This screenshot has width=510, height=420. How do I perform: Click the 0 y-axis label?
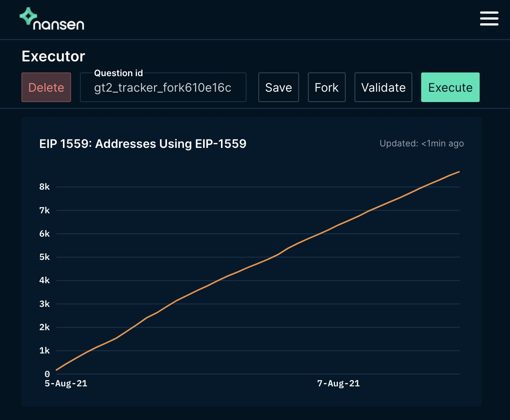(x=47, y=374)
